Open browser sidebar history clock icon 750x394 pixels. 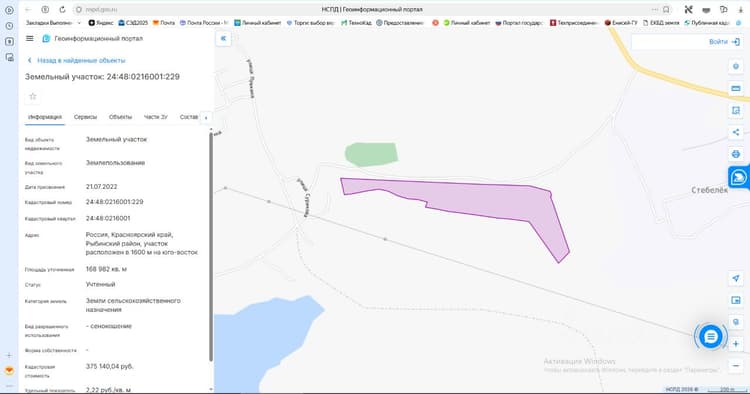coord(9,26)
